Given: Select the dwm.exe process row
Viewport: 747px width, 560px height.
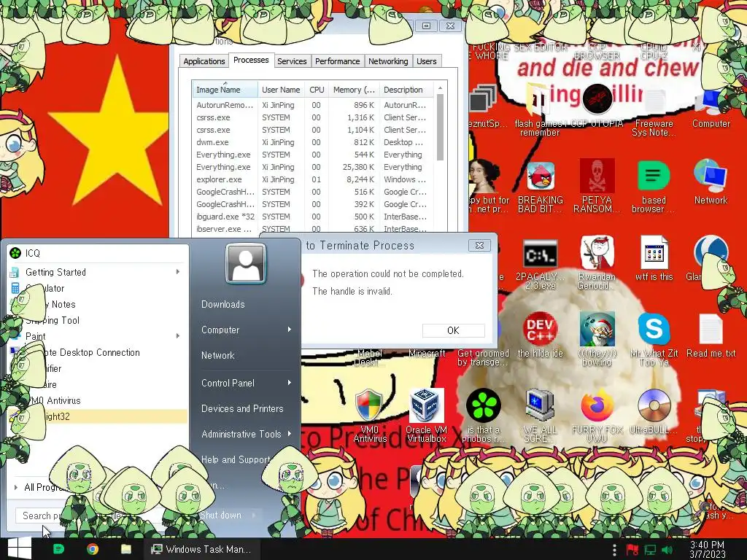Looking at the screenshot, I should [x=314, y=142].
